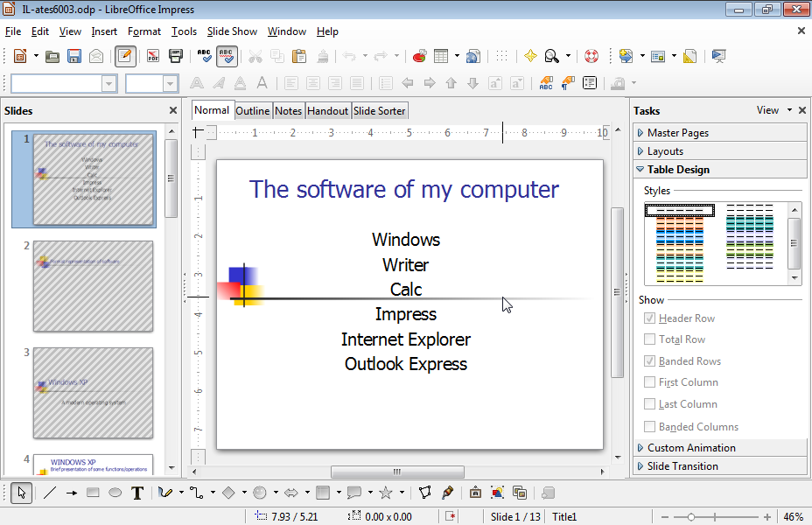Screen dimensions: 812x525
Task: Click the zoom out minus button
Action: tap(665, 517)
